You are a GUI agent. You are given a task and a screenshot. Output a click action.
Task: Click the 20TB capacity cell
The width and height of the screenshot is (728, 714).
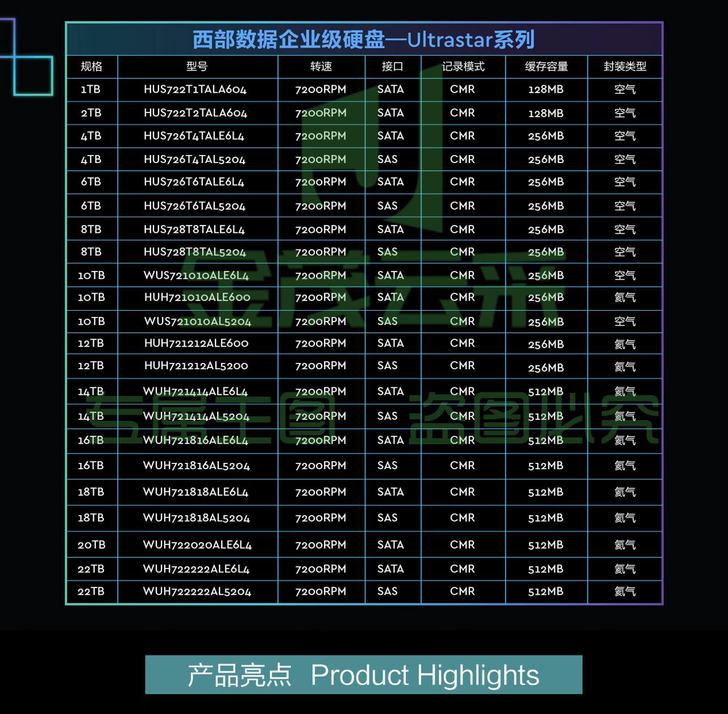pyautogui.click(x=91, y=545)
